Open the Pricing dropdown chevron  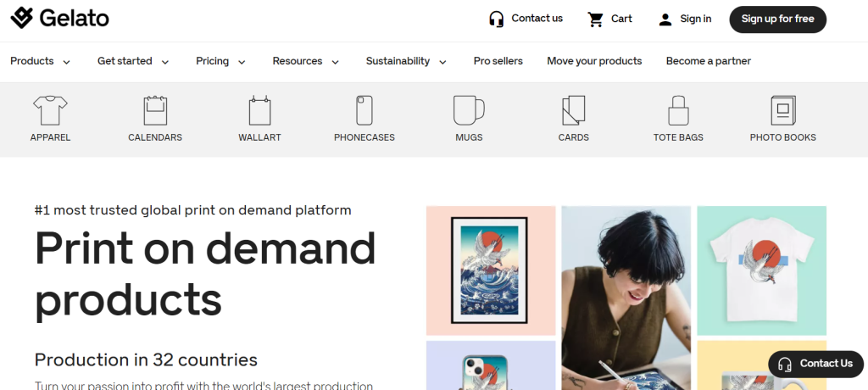242,62
